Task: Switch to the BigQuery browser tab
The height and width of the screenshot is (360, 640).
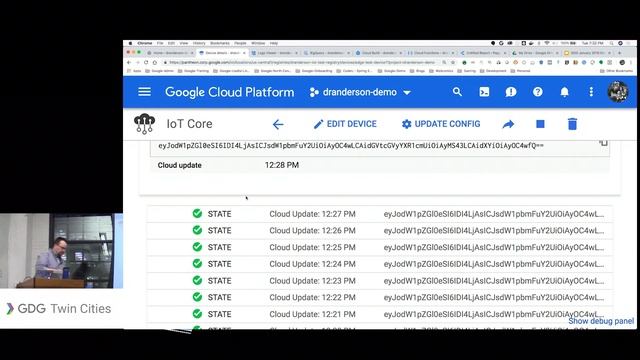Action: tap(327, 53)
